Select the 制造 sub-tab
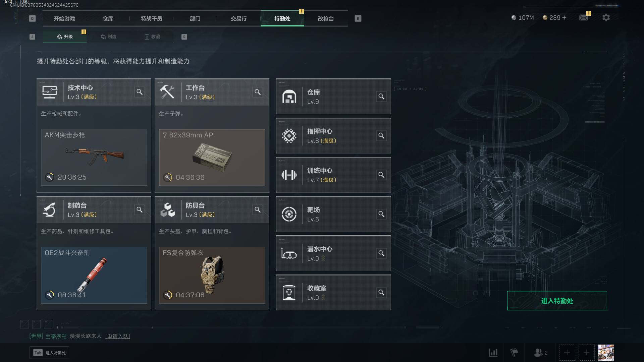This screenshot has width=644, height=362. coord(108,37)
